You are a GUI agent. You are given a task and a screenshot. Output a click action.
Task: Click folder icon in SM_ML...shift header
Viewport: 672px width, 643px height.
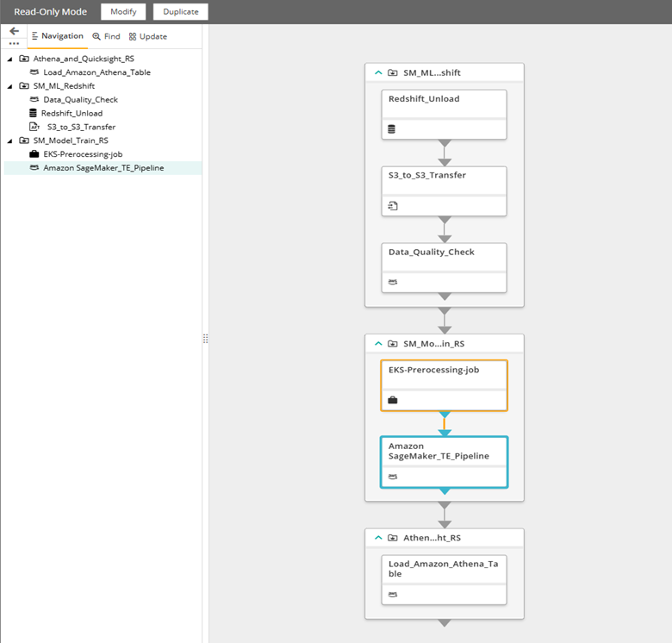click(x=393, y=73)
